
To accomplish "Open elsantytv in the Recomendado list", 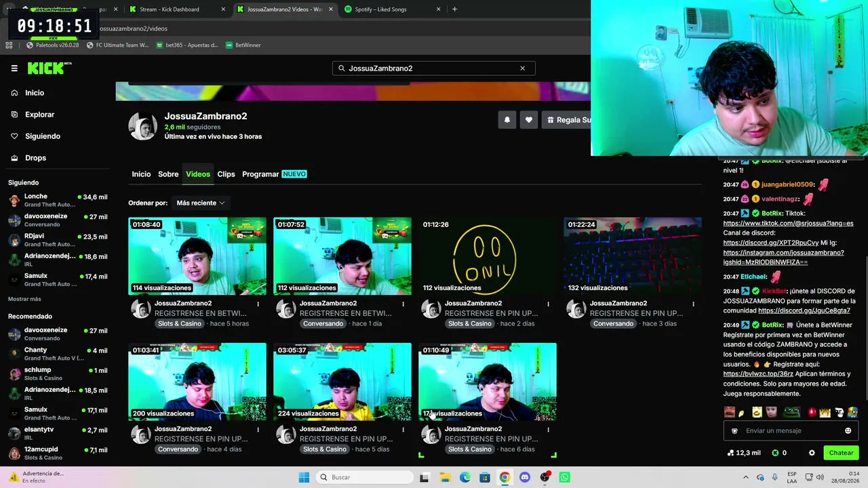I will pos(58,433).
